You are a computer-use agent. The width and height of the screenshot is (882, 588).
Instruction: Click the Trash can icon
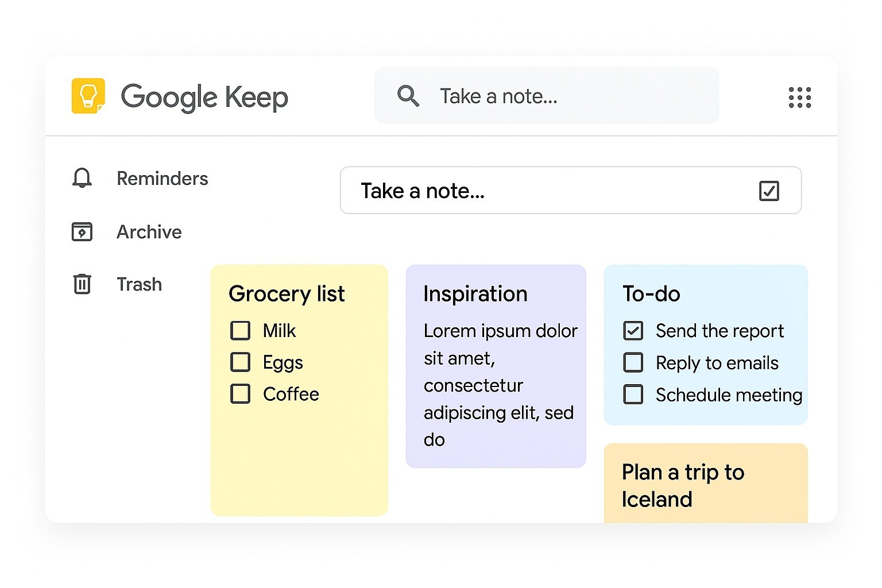click(x=82, y=284)
